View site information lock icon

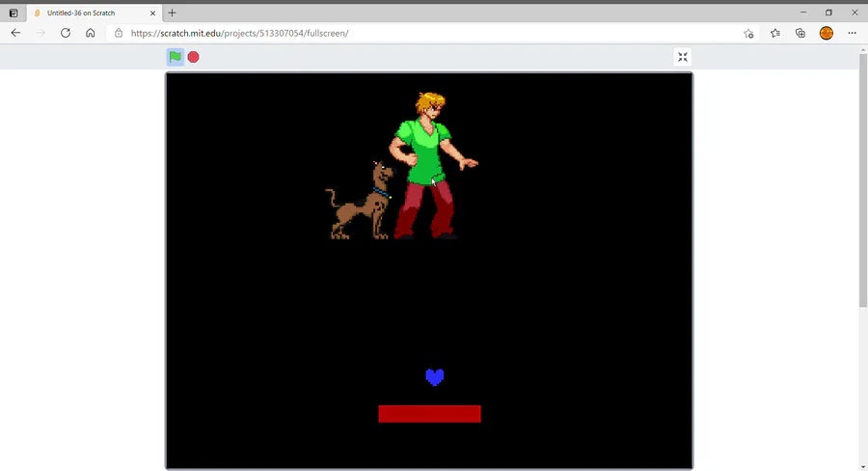118,33
